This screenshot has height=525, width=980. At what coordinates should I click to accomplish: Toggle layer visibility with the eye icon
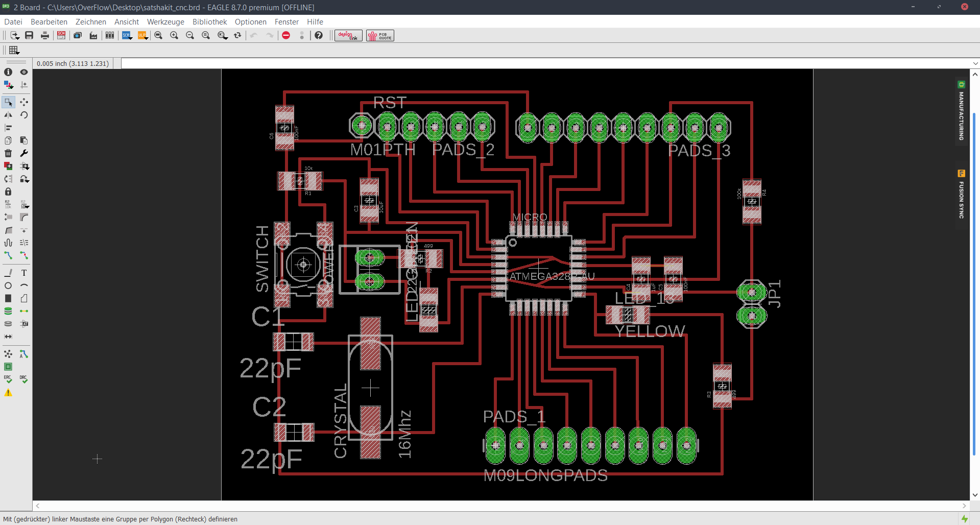[x=24, y=72]
